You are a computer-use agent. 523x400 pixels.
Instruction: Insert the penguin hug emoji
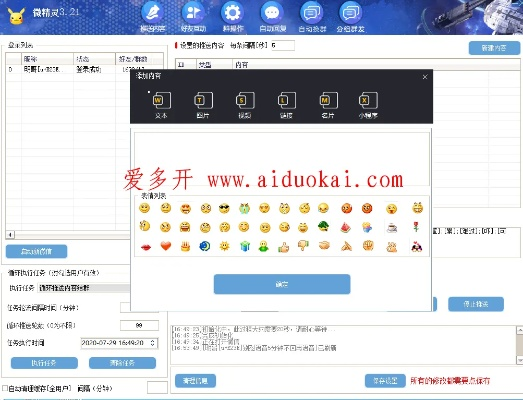click(416, 247)
